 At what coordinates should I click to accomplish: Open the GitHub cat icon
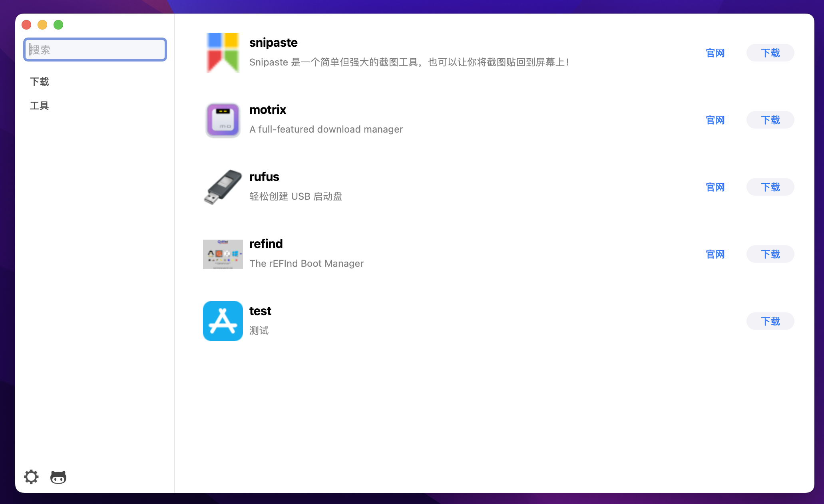pyautogui.click(x=58, y=477)
